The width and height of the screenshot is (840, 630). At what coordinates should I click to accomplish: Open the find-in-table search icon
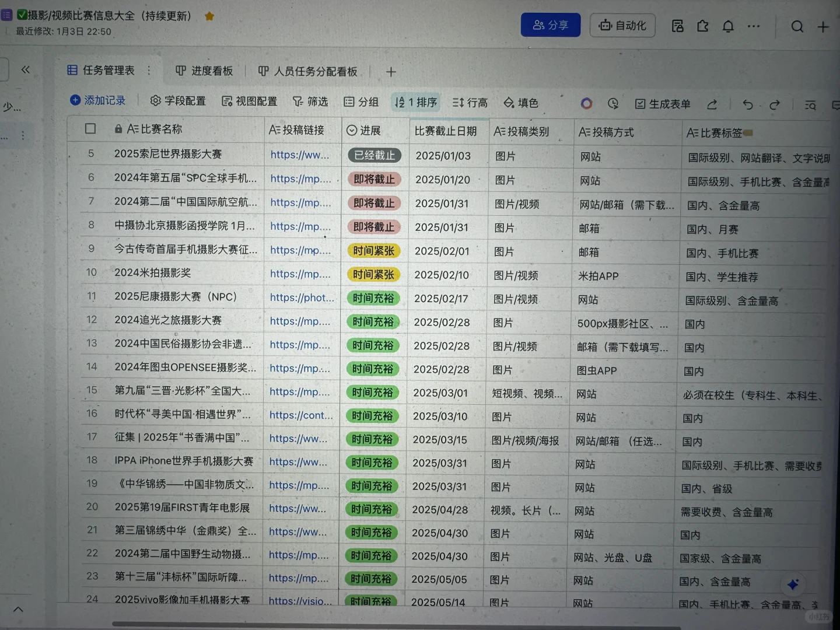(x=810, y=105)
